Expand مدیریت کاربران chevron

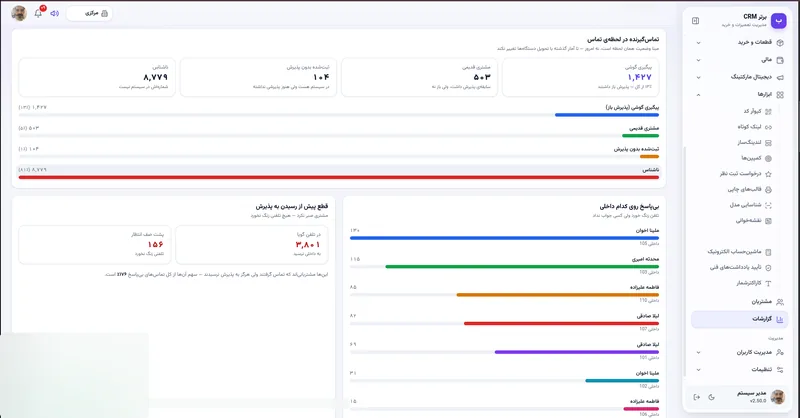tap(698, 353)
